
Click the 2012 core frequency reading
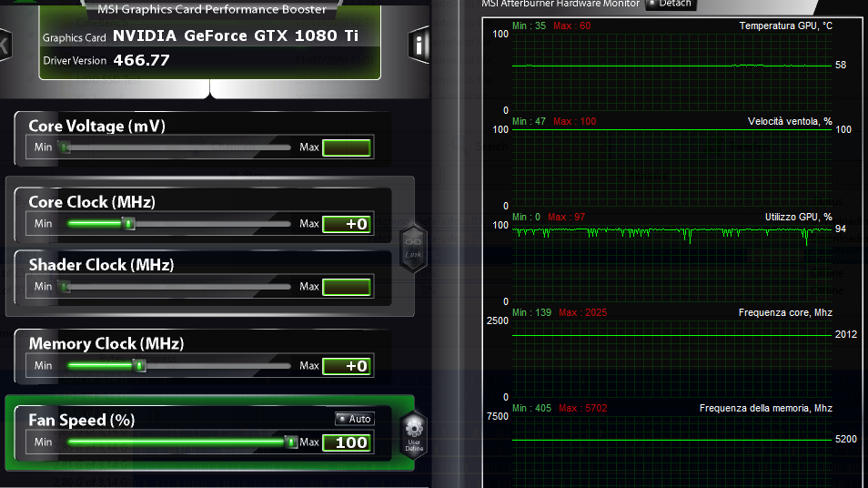(846, 334)
